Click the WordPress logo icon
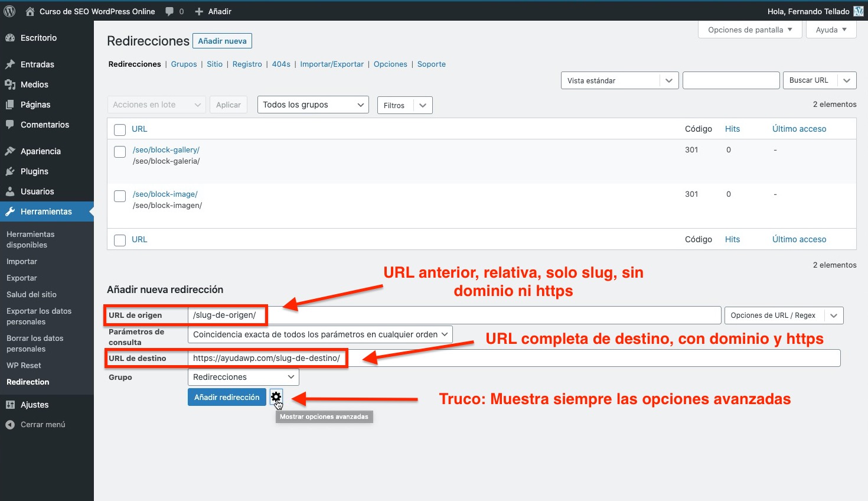 pos(9,11)
